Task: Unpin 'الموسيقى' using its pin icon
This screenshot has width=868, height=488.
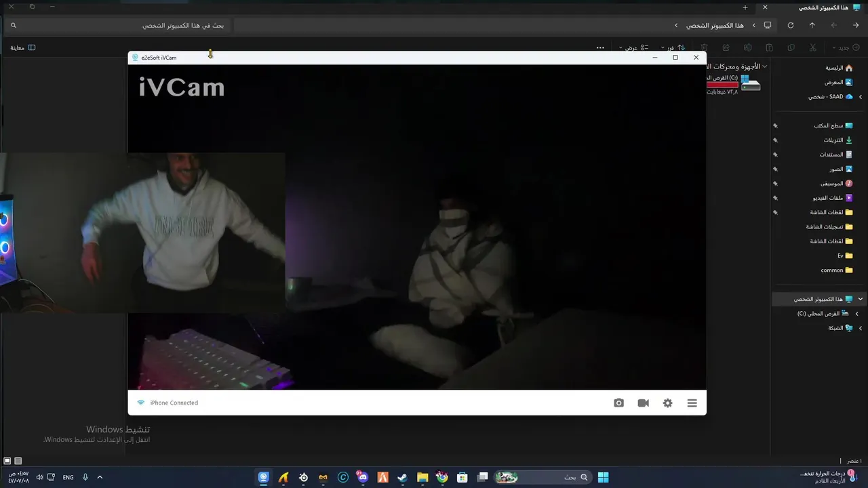Action: (x=775, y=184)
